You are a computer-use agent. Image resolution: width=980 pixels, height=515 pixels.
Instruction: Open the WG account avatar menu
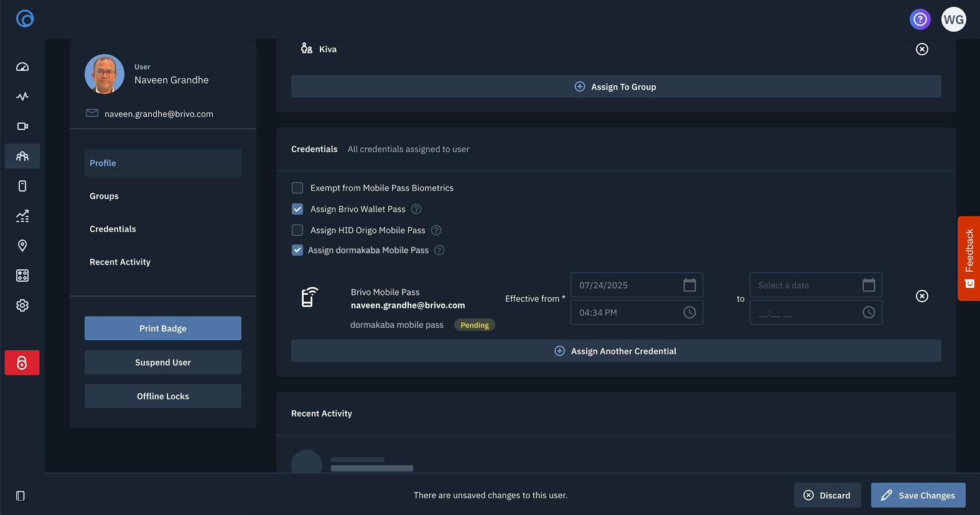tap(954, 19)
